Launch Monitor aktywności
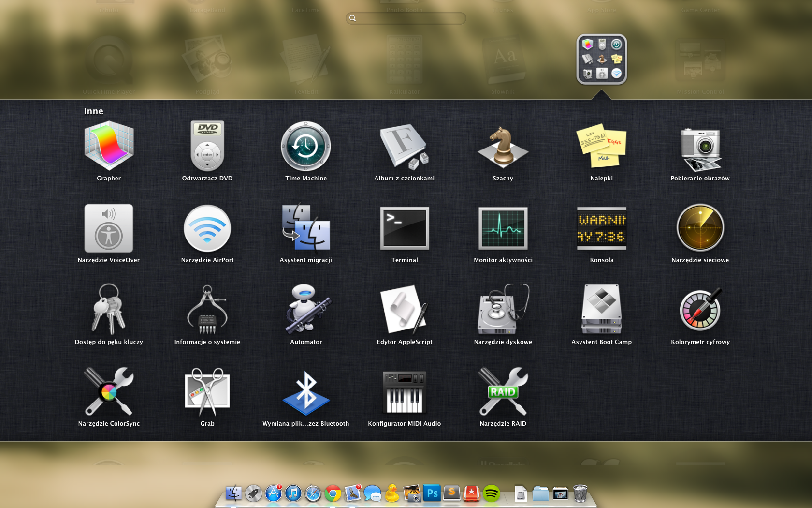 503,228
